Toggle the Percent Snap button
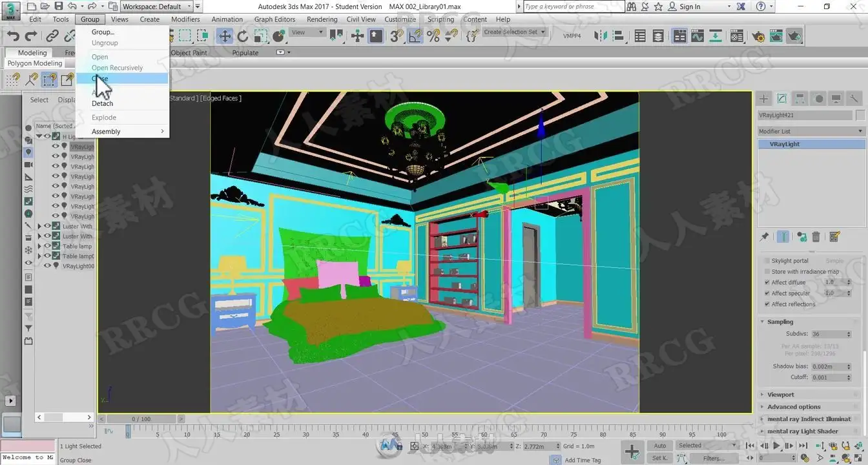Screen dimensions: 868x465 point(433,36)
